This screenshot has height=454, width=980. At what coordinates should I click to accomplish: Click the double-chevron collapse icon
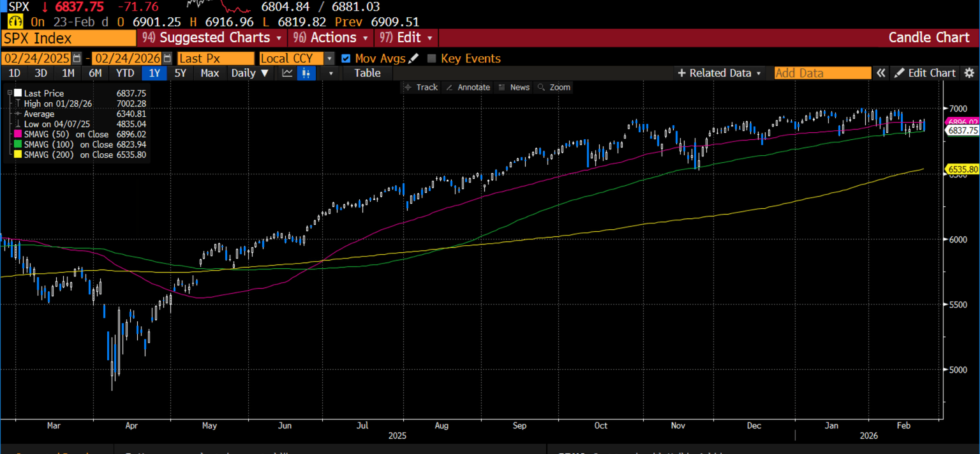880,73
